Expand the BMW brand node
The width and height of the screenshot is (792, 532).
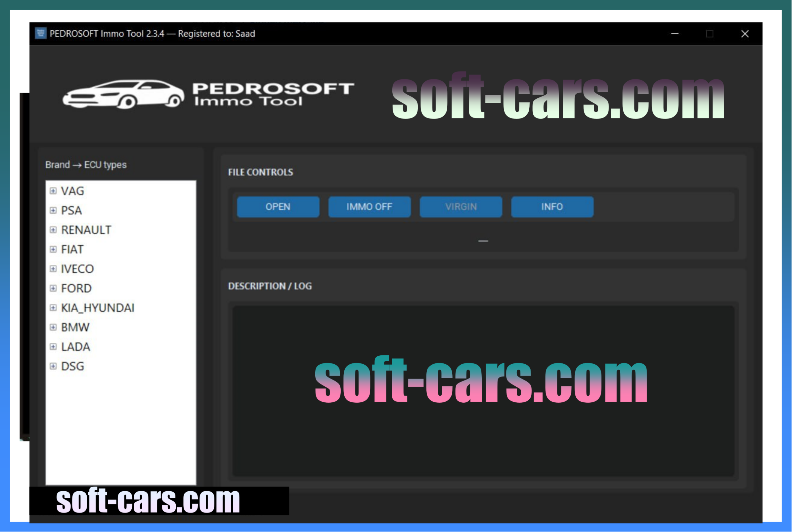(x=53, y=327)
